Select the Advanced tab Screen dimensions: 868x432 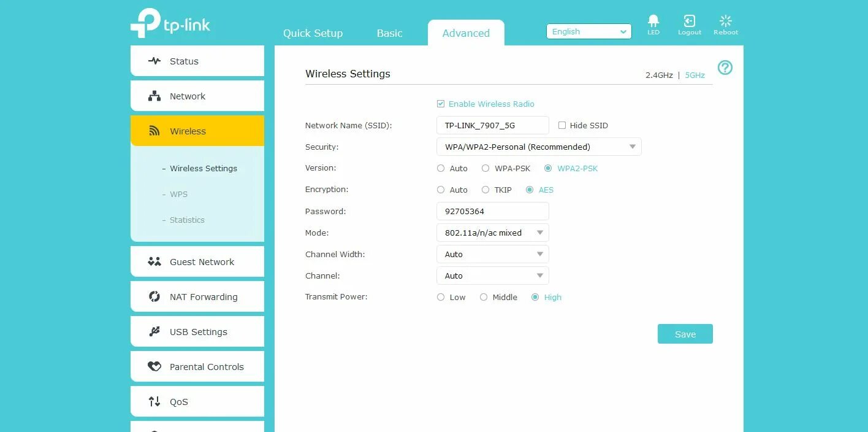pos(466,33)
